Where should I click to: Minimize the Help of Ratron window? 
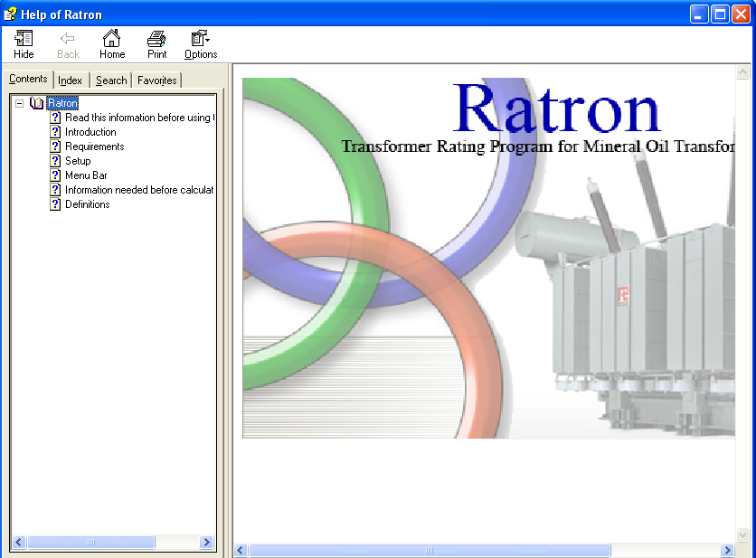pyautogui.click(x=699, y=14)
